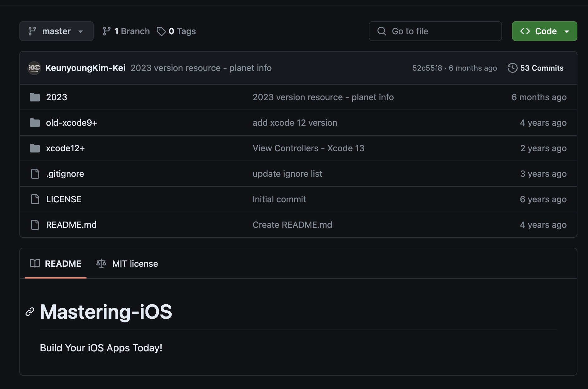Open the 0 Tags link

176,31
